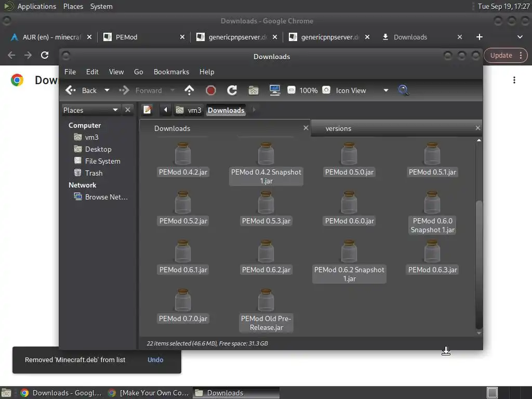Open Chrome tab search chevron
532x399 pixels.
pyautogui.click(x=520, y=37)
